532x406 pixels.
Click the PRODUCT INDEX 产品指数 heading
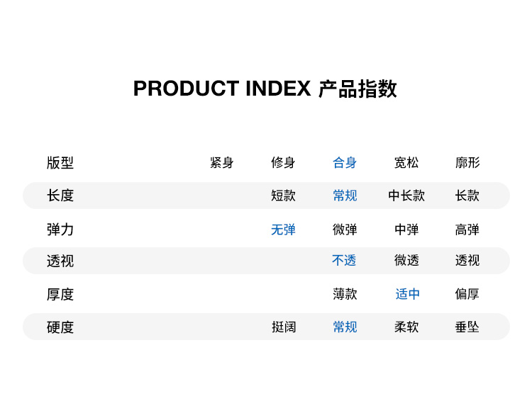(x=265, y=89)
